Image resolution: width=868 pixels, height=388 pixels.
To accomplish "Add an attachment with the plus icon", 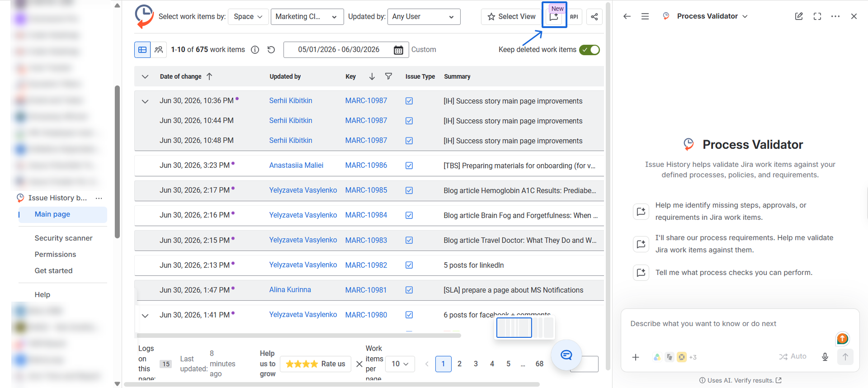I will pyautogui.click(x=636, y=357).
